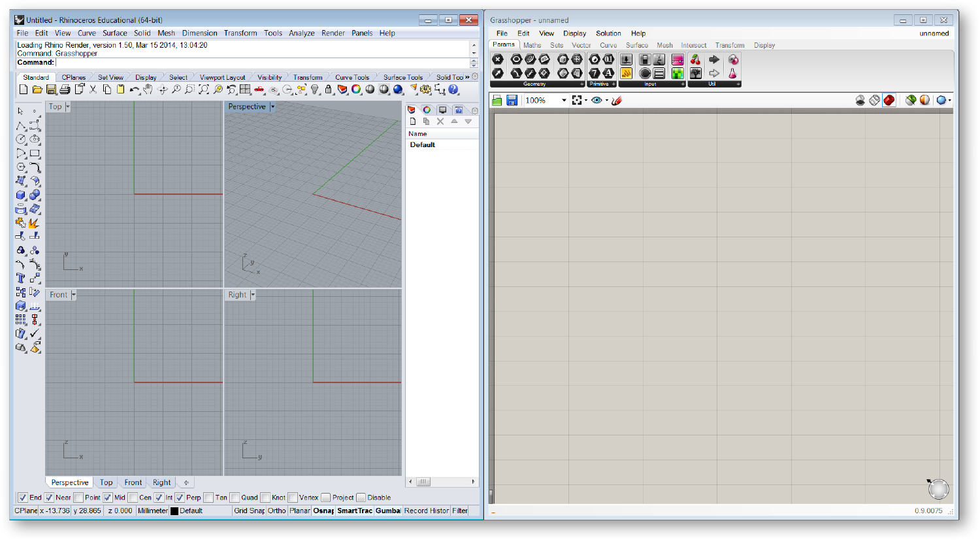Click the red shaded preview icon

tap(889, 100)
